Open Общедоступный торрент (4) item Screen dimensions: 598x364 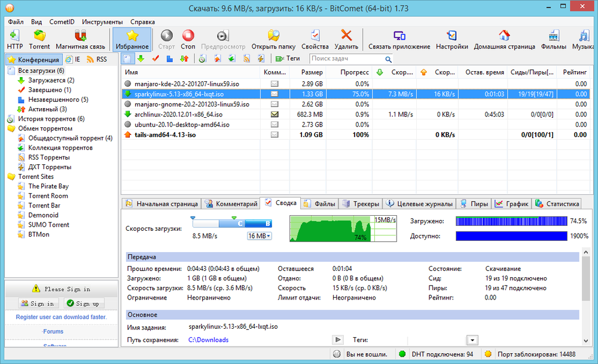pos(70,138)
